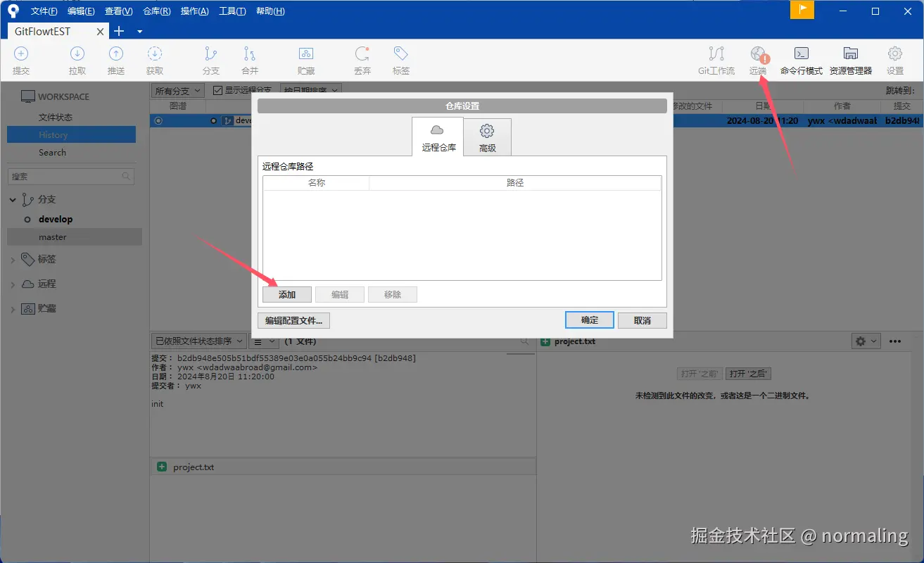Screen dimensions: 924x563
Task: Expand the 远程 tree section
Action: 13,284
